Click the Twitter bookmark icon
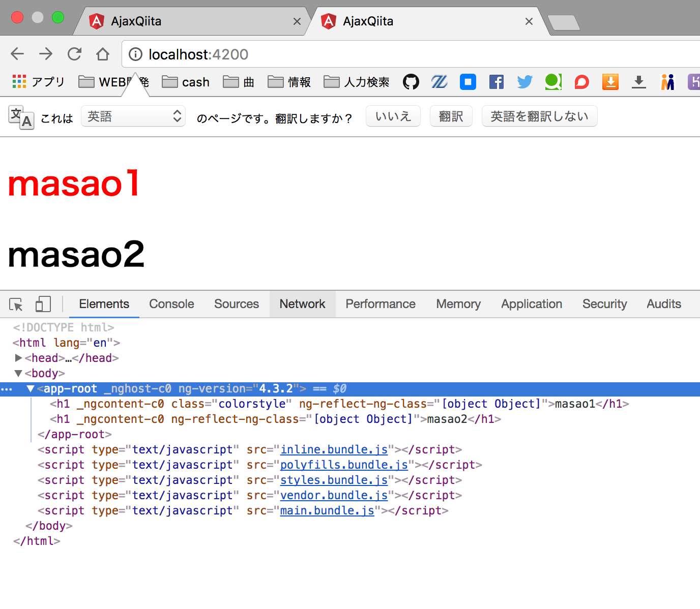700x609 pixels. [524, 82]
